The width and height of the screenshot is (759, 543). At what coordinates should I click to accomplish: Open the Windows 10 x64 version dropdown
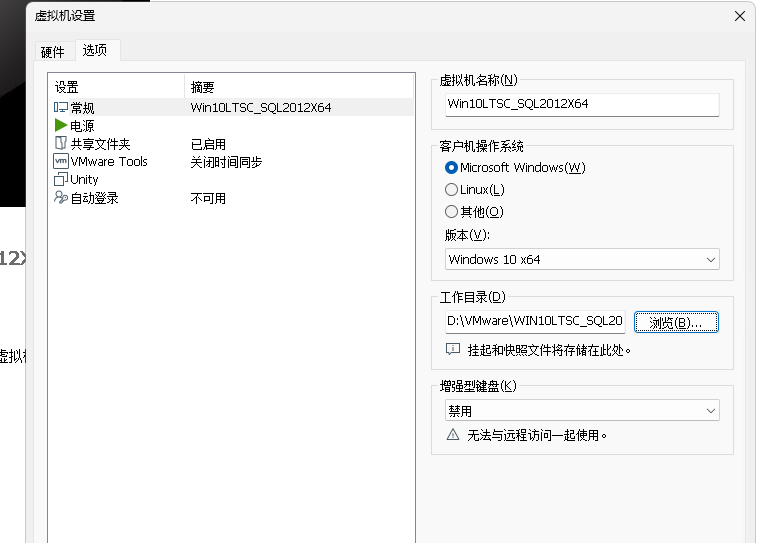582,260
